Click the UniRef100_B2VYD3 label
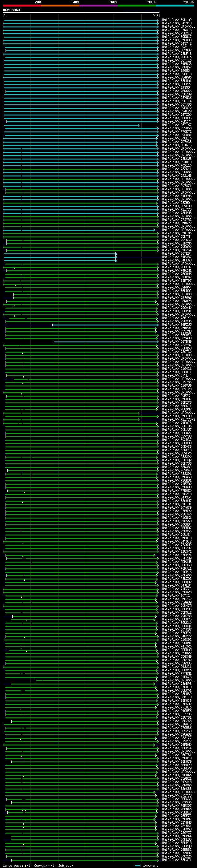The height and width of the screenshot is (868, 197). pyautogui.click(x=176, y=436)
